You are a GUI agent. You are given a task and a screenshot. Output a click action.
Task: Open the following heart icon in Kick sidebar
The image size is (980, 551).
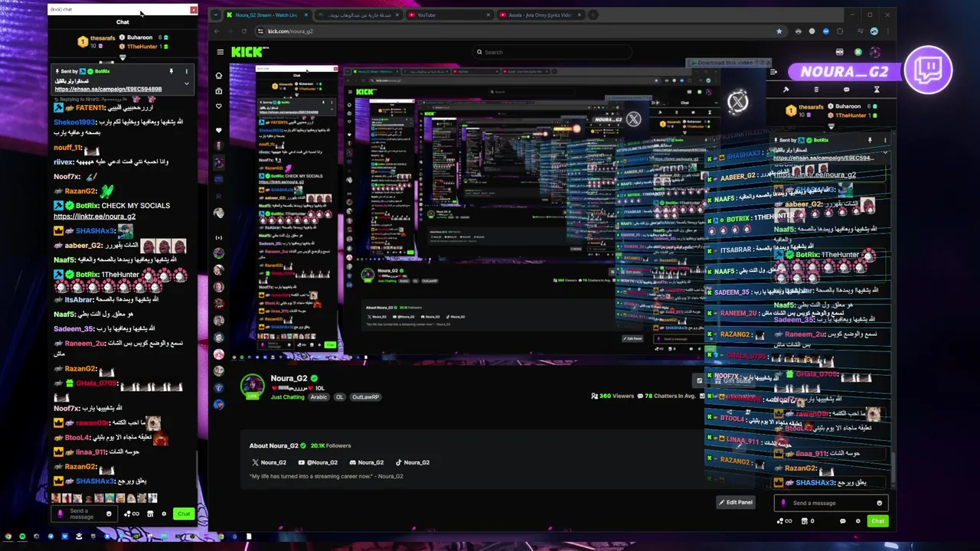[x=219, y=106]
